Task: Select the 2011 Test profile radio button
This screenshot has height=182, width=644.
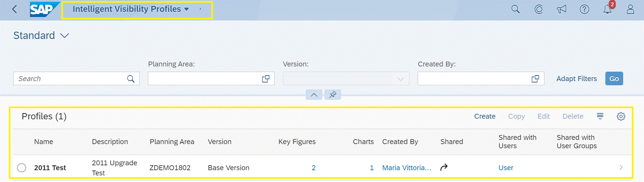Action: click(22, 167)
